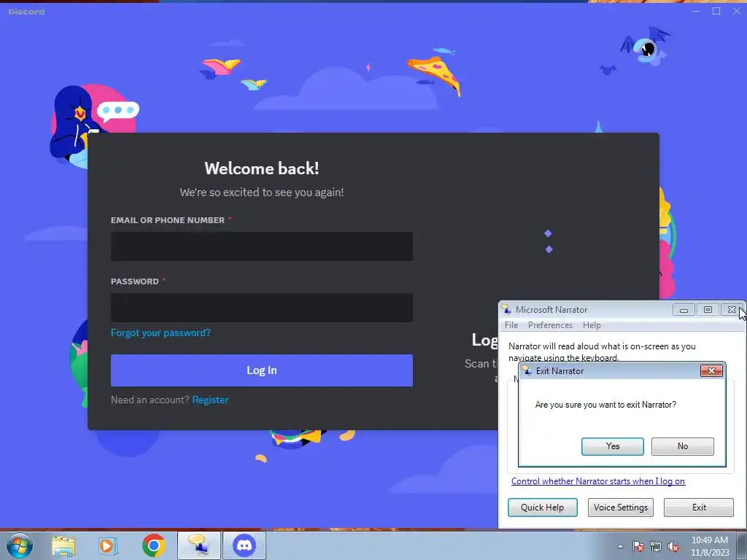Click the Narrator Quick Help button

(542, 507)
